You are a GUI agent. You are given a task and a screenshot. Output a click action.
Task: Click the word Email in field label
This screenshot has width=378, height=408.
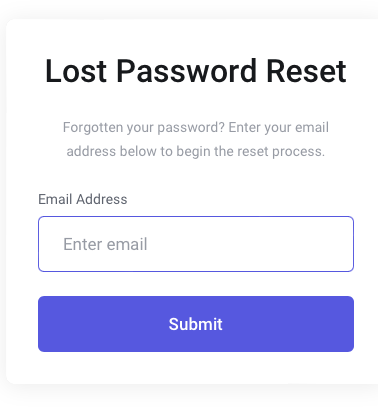[55, 199]
